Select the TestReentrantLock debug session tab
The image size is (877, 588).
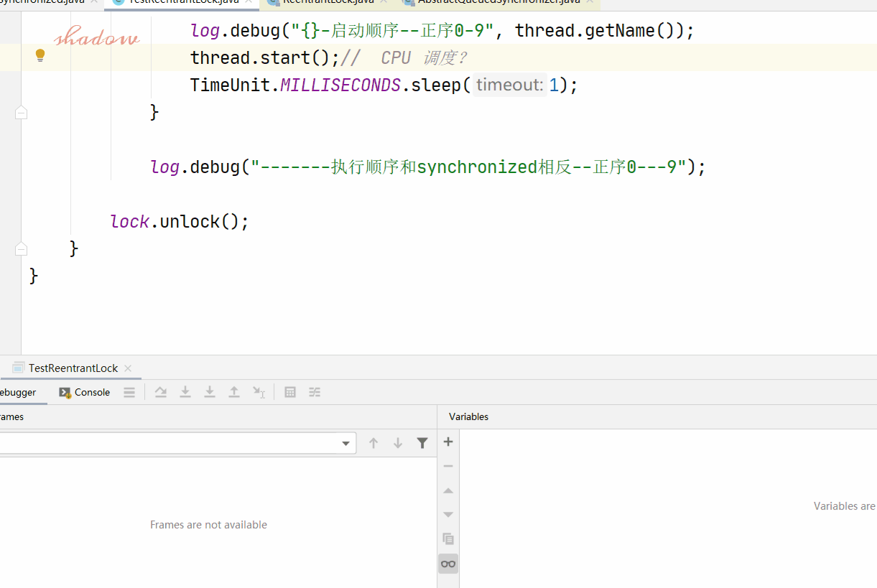(x=73, y=368)
